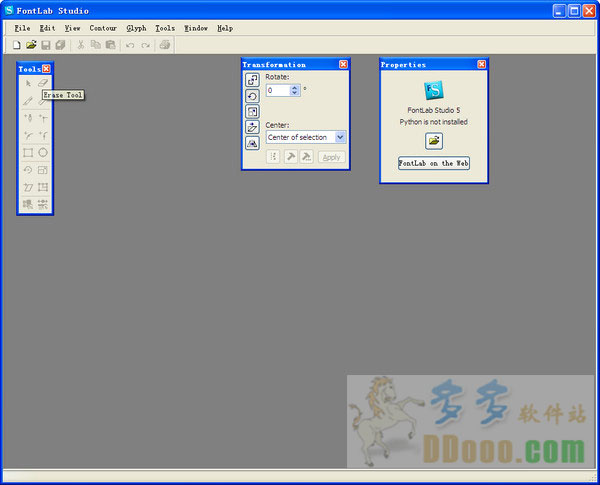Click the Undo arrow icon
The width and height of the screenshot is (600, 485).
tap(130, 45)
